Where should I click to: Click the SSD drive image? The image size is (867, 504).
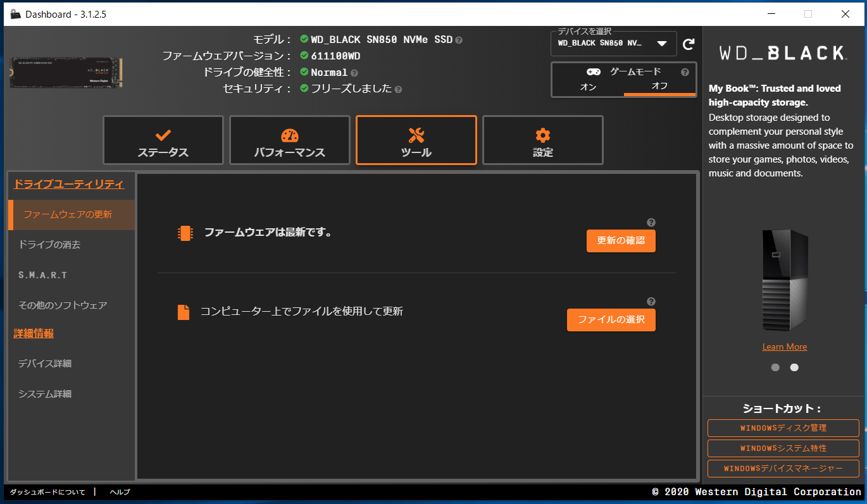tap(66, 73)
